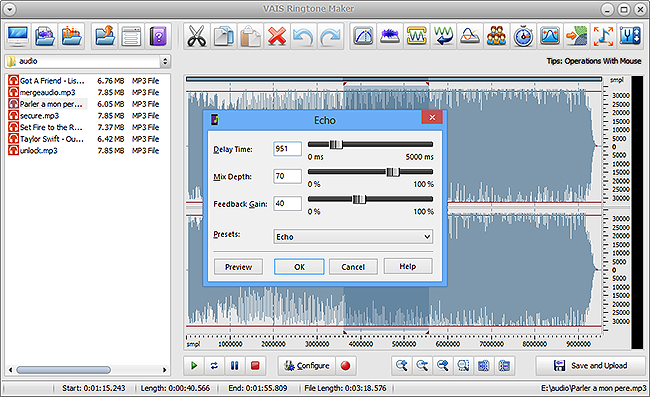
Task: Open audio file folder icon
Action: click(x=45, y=36)
